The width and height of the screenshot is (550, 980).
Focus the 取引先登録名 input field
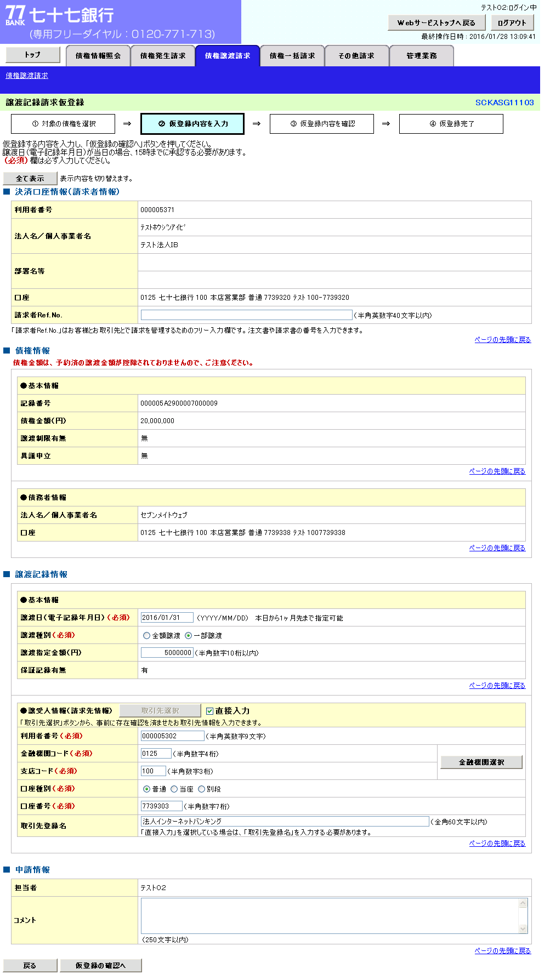point(285,822)
